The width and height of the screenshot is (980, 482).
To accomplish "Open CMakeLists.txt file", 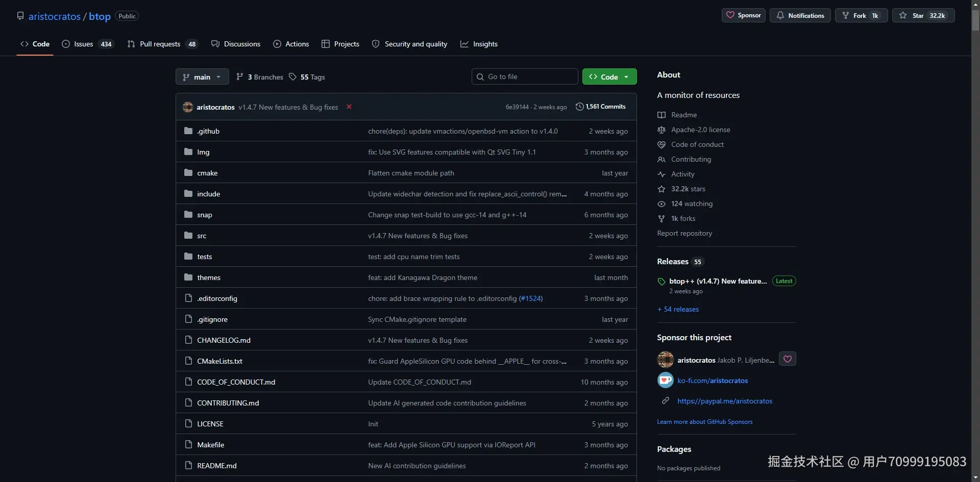I will (x=219, y=361).
